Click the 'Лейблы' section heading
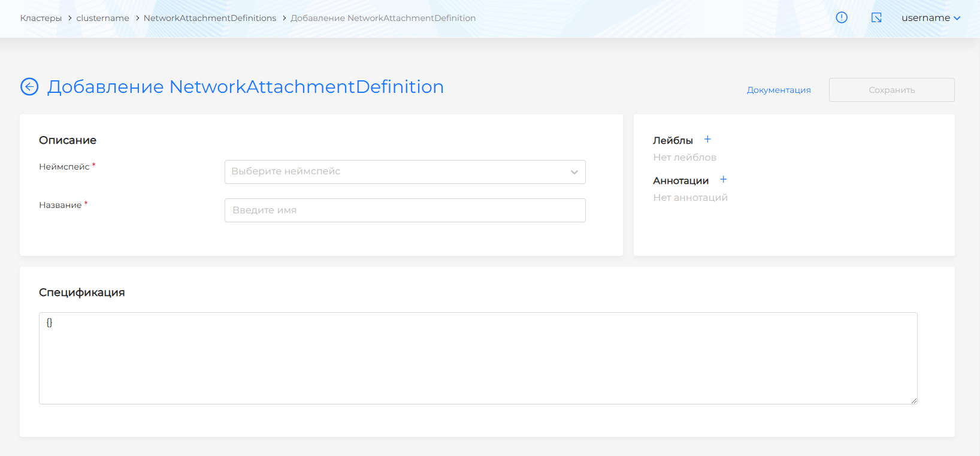The width and height of the screenshot is (980, 456). pyautogui.click(x=673, y=141)
